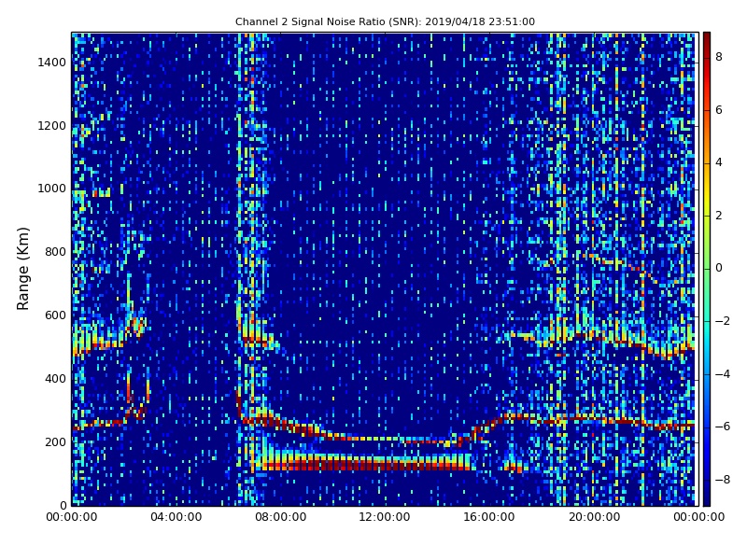The height and width of the screenshot is (560, 747).
Task: Click the Range (Km) axis label
Action: [22, 269]
